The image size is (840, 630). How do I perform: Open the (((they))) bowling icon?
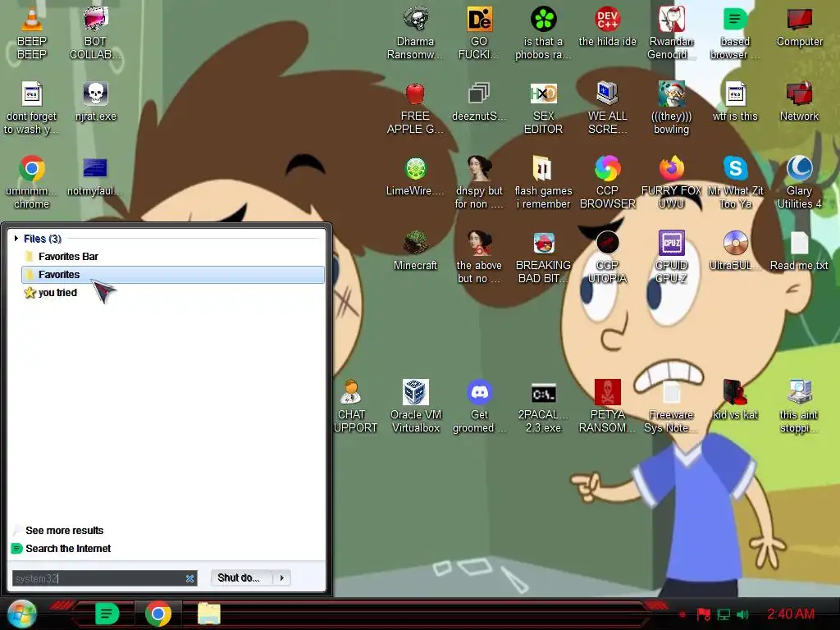pos(671,94)
